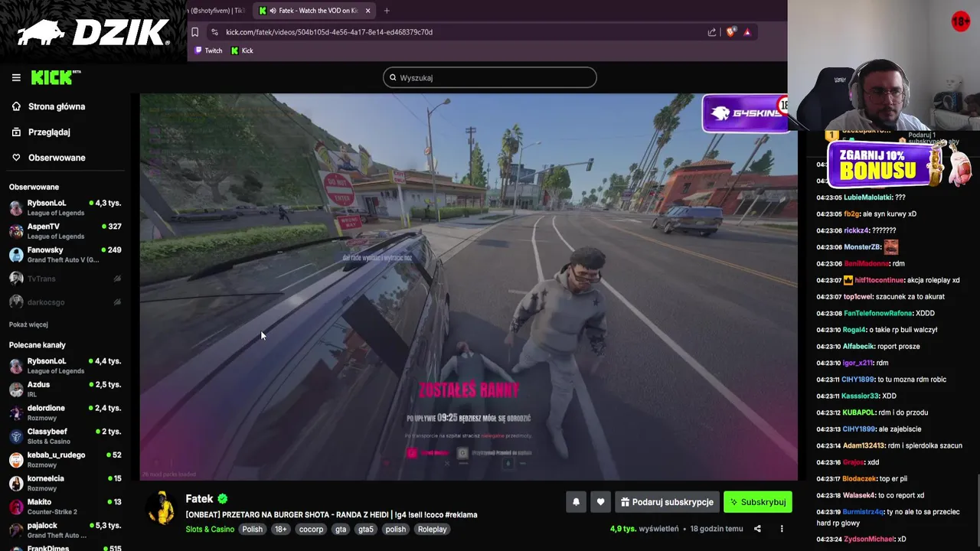The image size is (980, 551).
Task: Open Strona główna home page
Action: [x=57, y=106]
